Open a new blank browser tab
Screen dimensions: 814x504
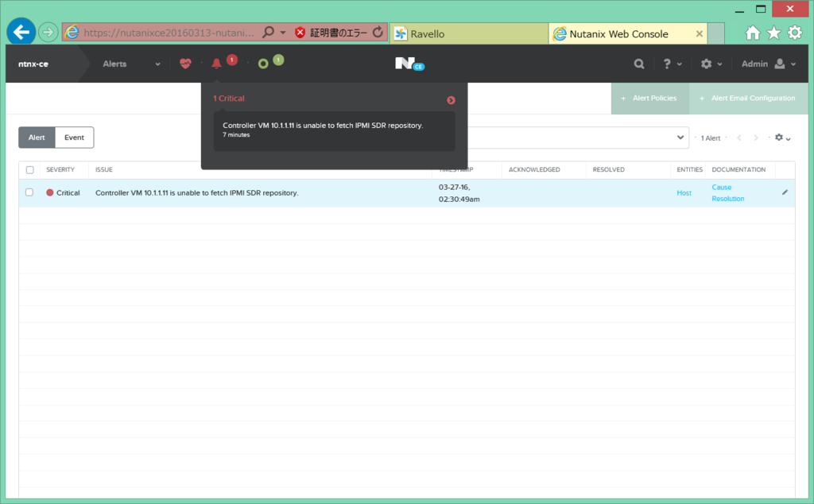716,33
